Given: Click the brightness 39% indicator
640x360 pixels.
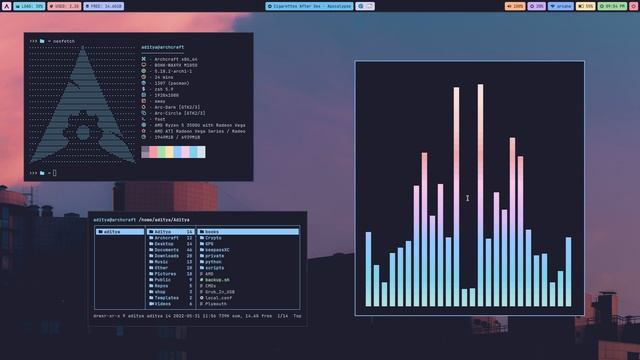Looking at the screenshot, I should pos(537,6).
